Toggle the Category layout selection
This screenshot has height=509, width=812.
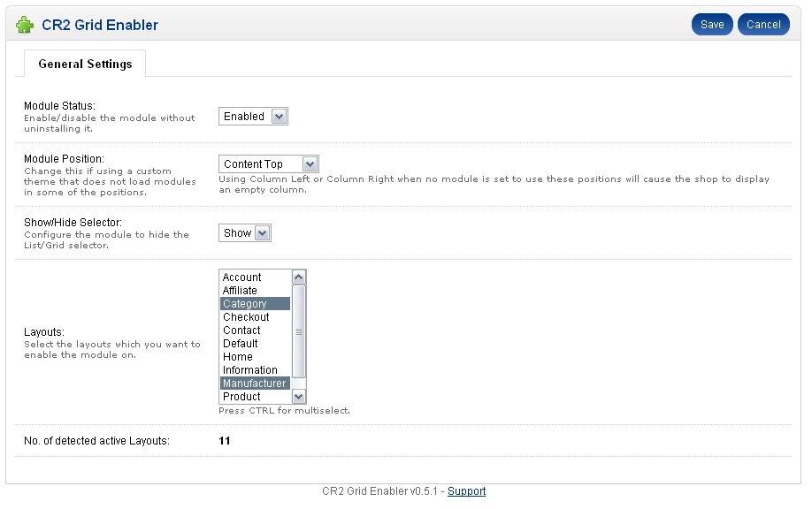point(256,304)
